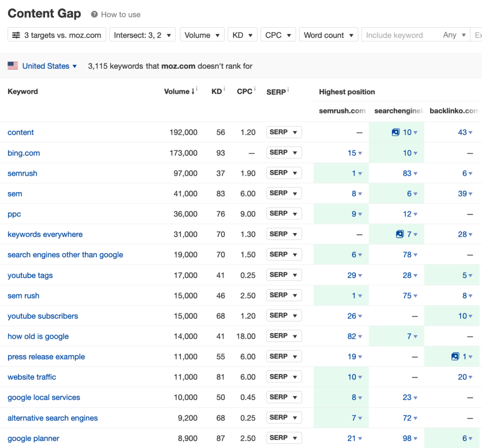The width and height of the screenshot is (482, 448).
Task: Click searchengine position 23 for google local services
Action: (x=410, y=397)
